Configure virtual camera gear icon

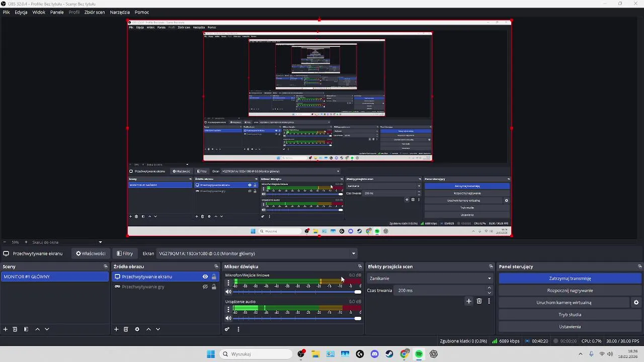(636, 303)
